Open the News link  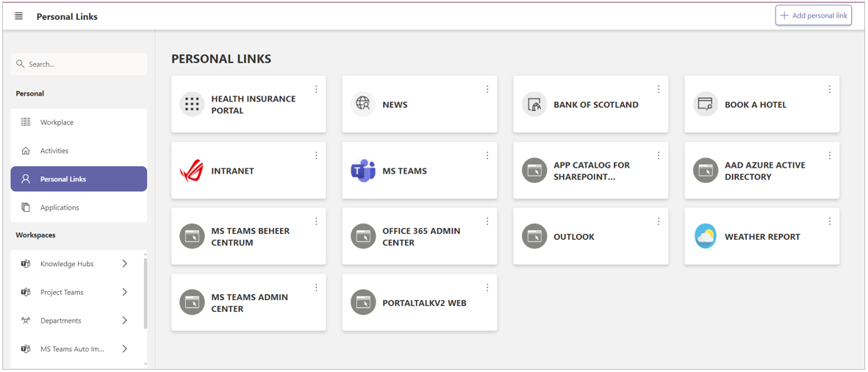tap(419, 104)
